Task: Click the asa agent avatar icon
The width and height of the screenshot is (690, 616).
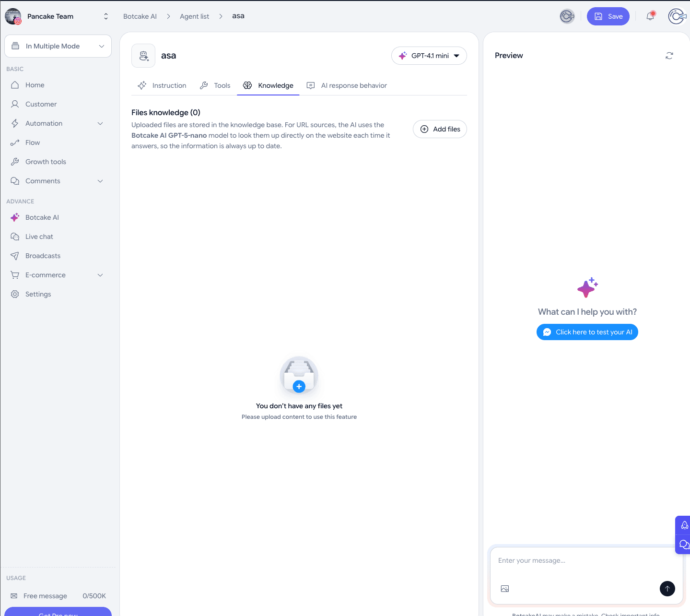Action: coord(143,56)
